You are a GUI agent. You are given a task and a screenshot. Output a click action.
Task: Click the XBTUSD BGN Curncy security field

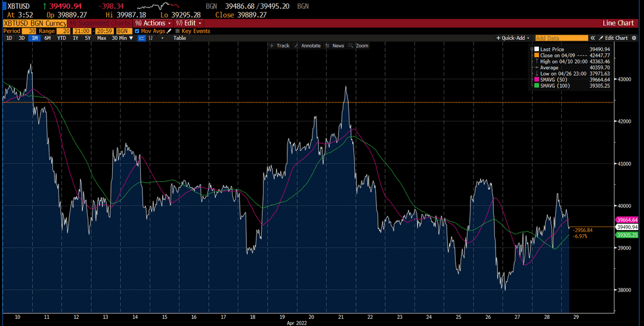35,23
